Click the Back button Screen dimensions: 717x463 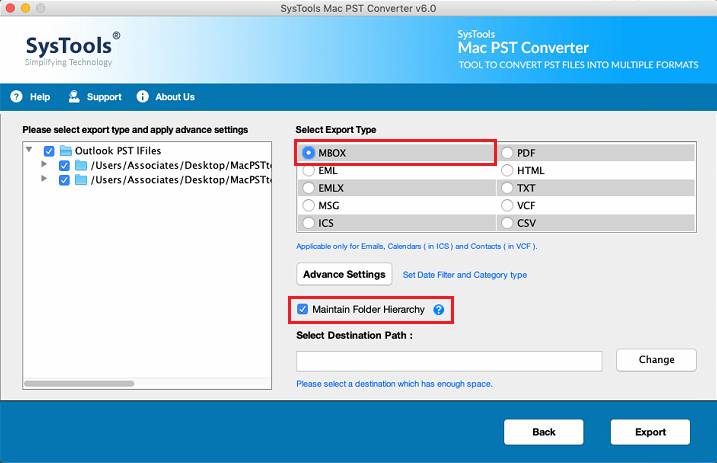point(544,432)
